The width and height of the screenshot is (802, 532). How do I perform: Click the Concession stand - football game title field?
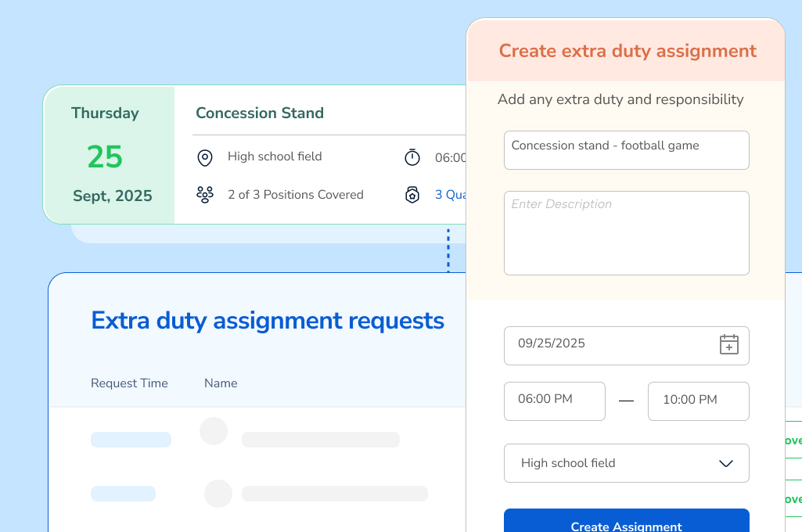click(x=626, y=149)
